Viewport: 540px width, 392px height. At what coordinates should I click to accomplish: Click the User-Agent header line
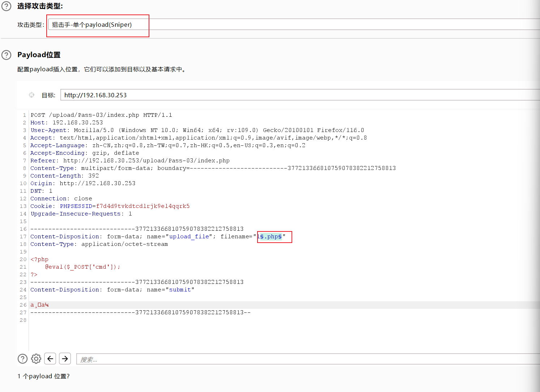pos(197,130)
